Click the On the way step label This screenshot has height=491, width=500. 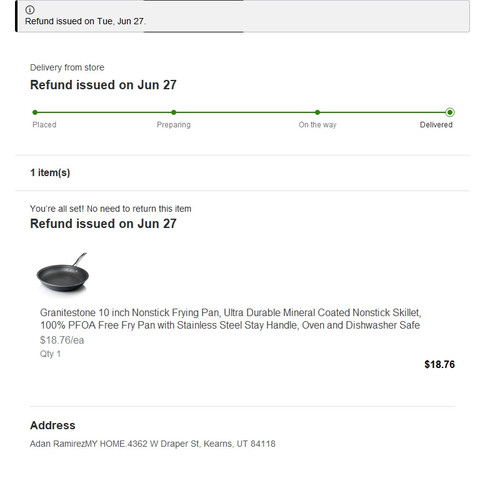317,125
